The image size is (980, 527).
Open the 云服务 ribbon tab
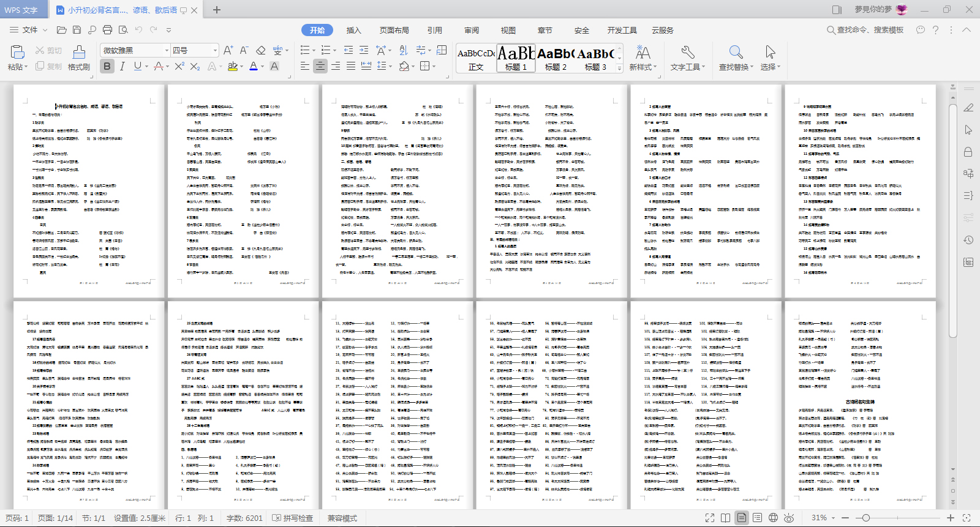coord(663,30)
